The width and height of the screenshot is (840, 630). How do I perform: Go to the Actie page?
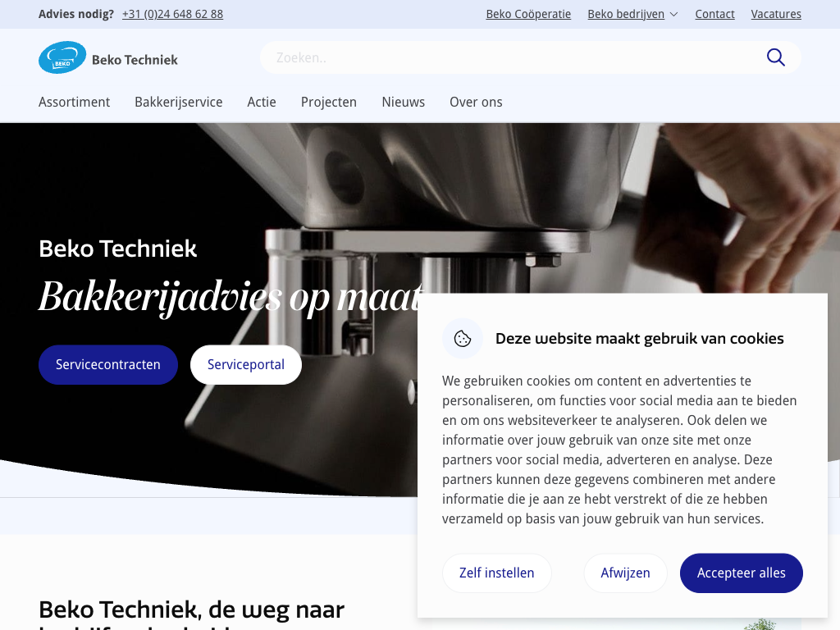pyautogui.click(x=262, y=102)
